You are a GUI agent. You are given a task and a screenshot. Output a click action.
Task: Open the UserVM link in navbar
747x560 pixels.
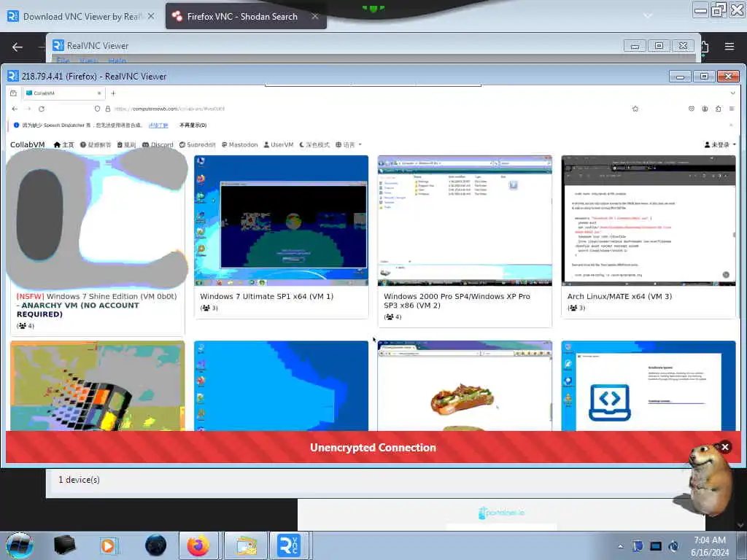[278, 145]
